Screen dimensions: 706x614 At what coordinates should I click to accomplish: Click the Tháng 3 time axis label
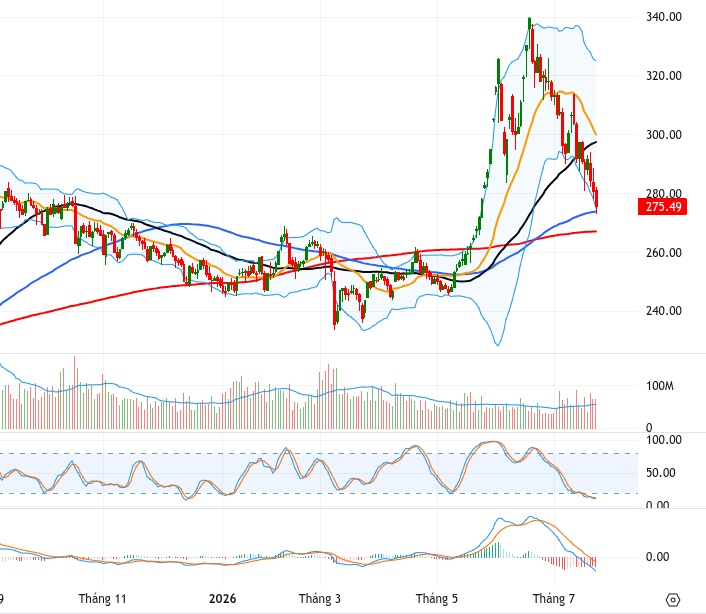(320, 599)
